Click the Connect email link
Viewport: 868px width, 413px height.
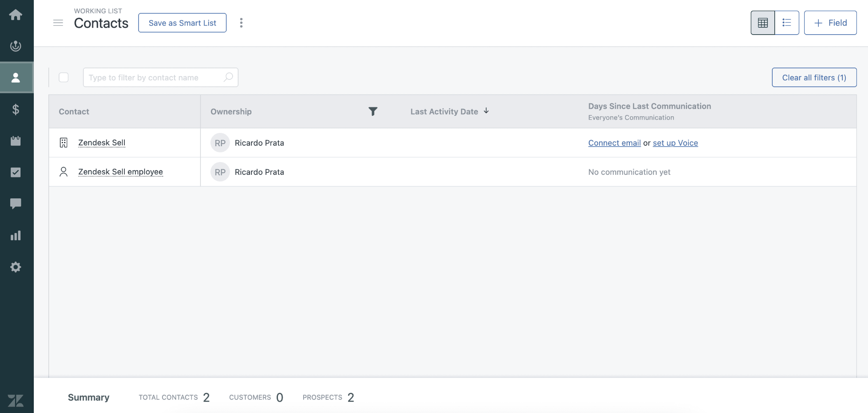click(x=614, y=143)
